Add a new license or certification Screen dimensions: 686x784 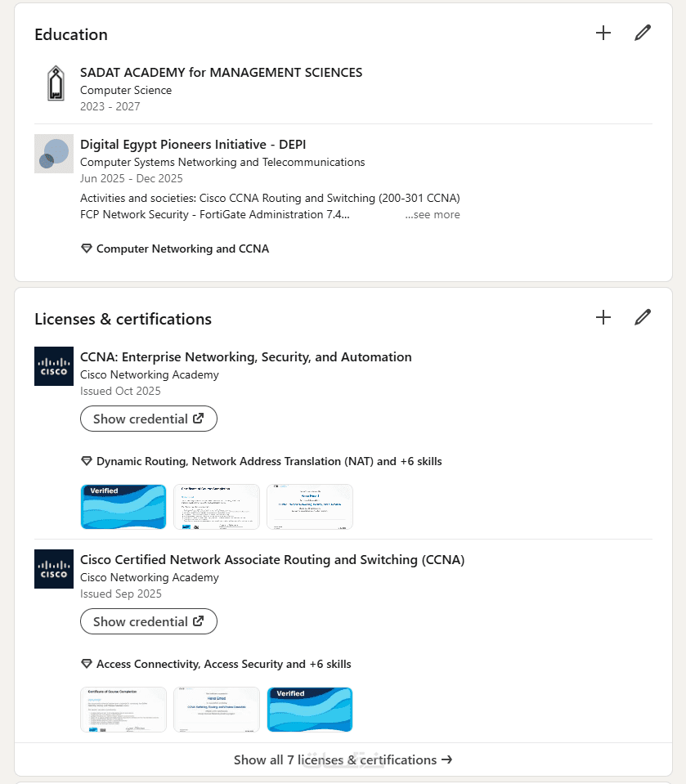tap(603, 318)
